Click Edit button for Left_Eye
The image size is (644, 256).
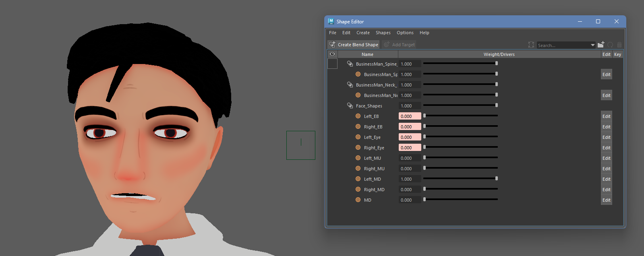(x=607, y=137)
